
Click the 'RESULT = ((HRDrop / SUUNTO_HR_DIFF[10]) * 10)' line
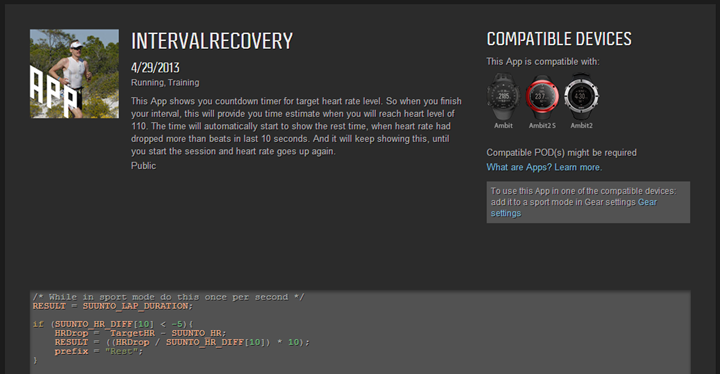point(182,342)
